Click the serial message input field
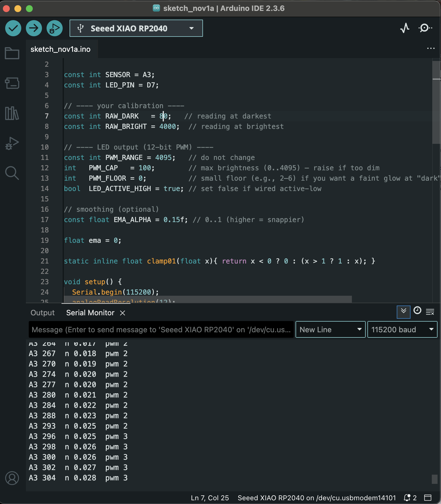This screenshot has width=441, height=504. pos(161,330)
